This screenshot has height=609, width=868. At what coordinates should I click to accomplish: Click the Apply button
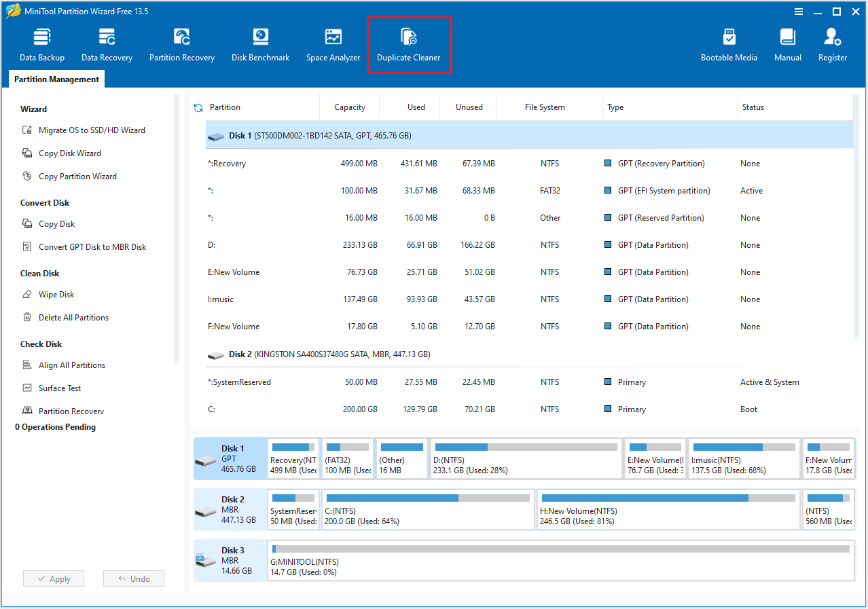pyautogui.click(x=53, y=578)
